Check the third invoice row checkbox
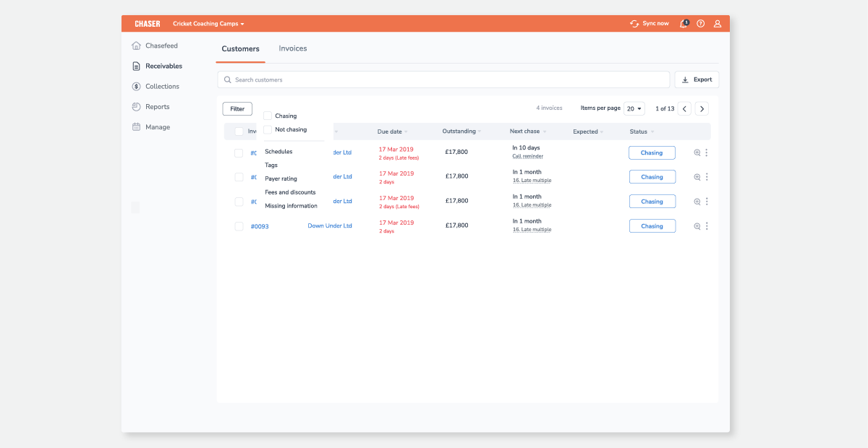 pyautogui.click(x=239, y=202)
